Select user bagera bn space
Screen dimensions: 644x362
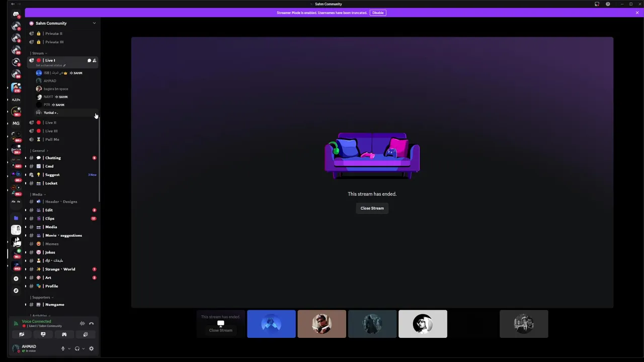(x=66, y=89)
